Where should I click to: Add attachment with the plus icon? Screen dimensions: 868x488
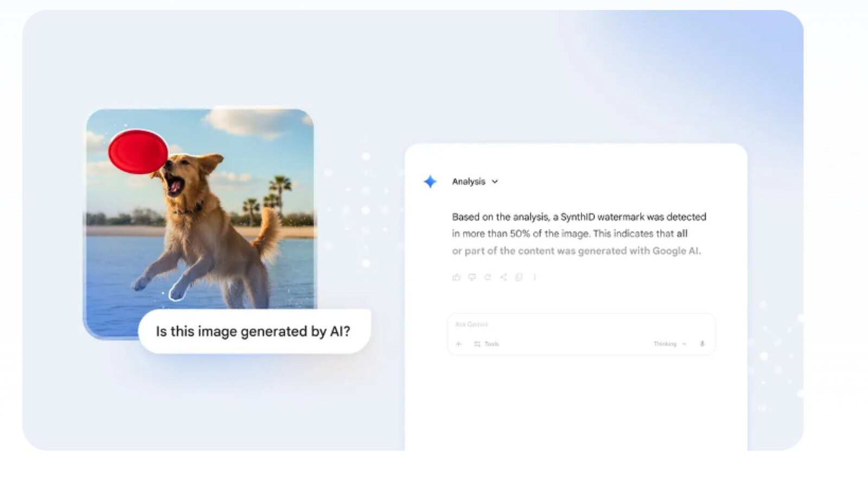click(458, 344)
